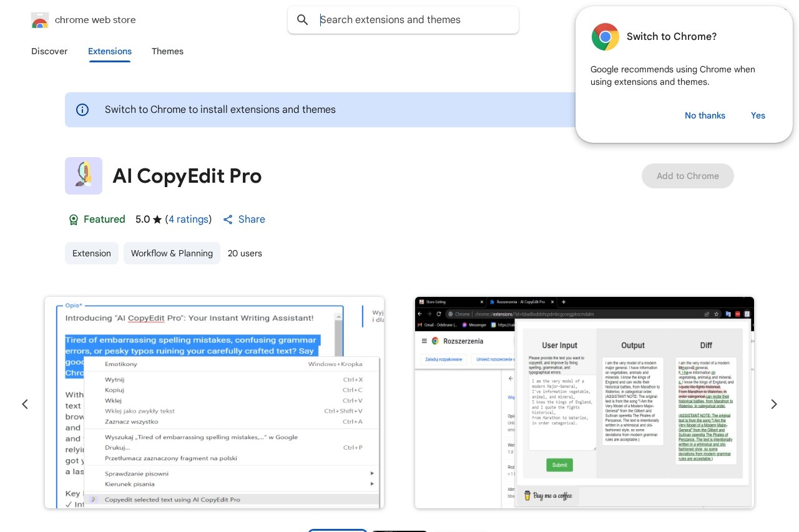
Task: Show the previous screenshot with left arrow
Action: pyautogui.click(x=25, y=404)
